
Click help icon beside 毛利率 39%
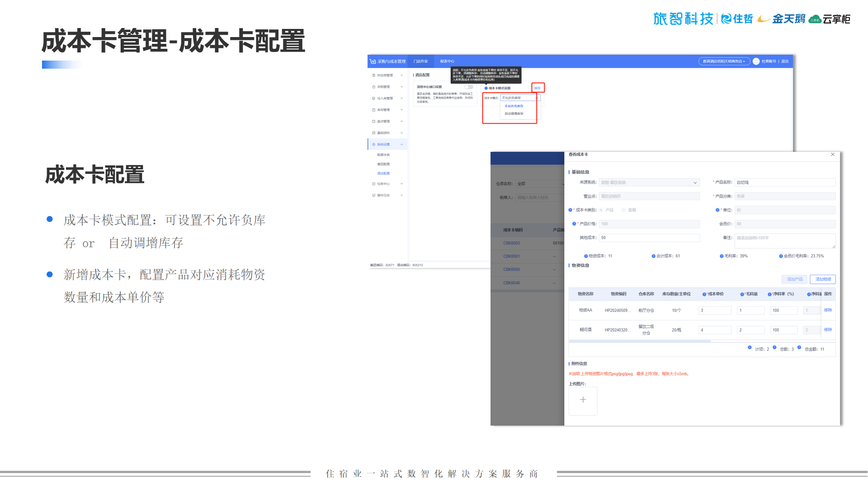722,256
